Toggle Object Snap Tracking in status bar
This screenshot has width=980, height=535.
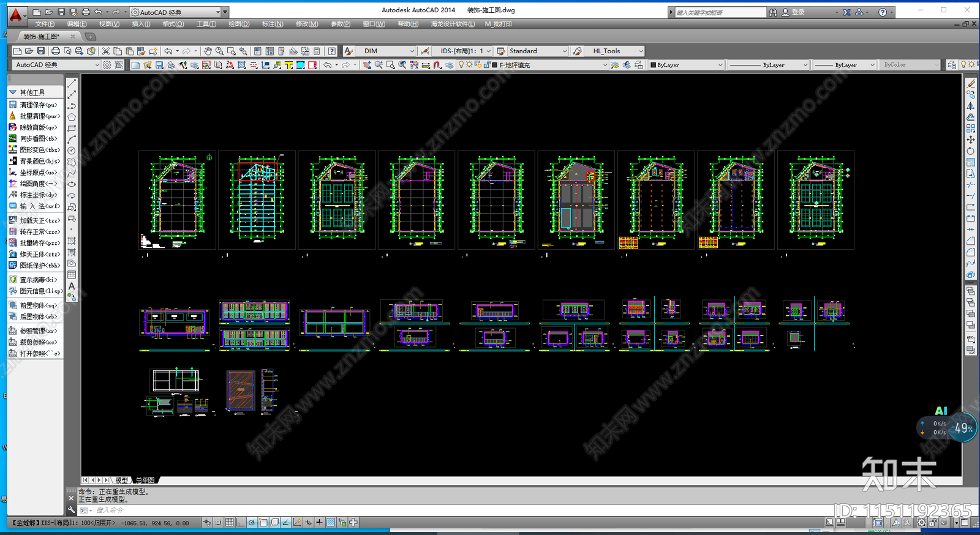coord(286,522)
